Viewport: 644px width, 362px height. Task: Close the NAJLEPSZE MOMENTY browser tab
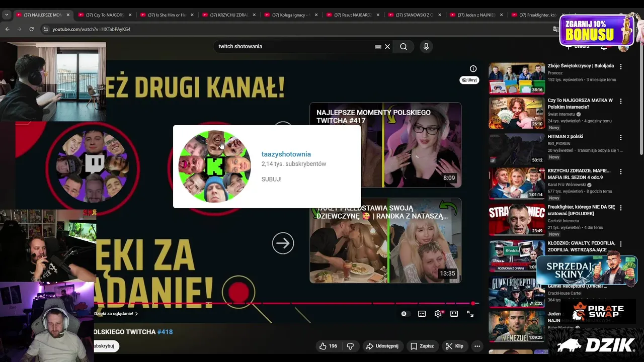click(68, 15)
